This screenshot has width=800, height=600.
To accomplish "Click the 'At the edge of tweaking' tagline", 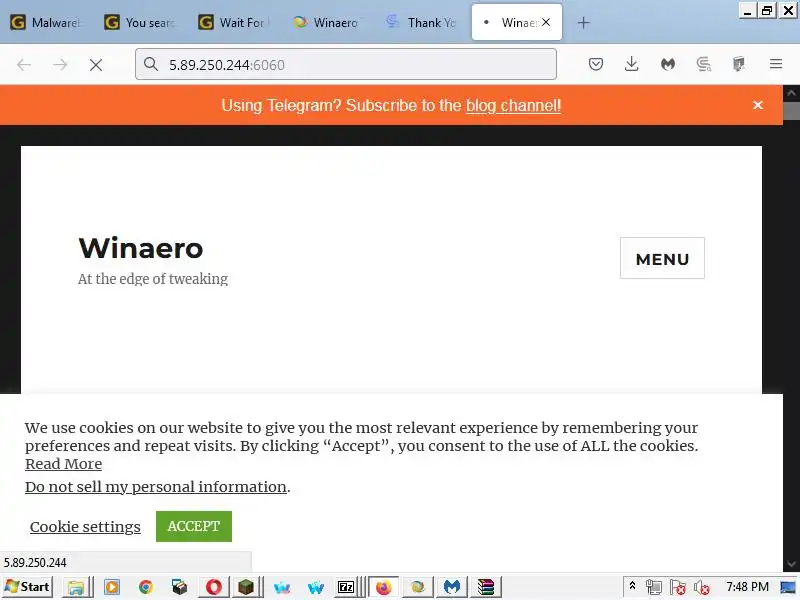I will pyautogui.click(x=153, y=279).
